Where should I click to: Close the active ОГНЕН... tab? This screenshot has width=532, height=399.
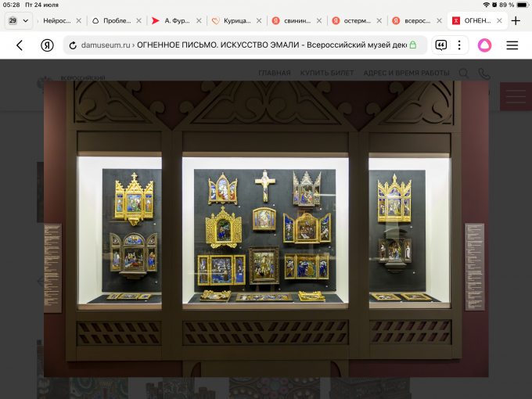pyautogui.click(x=499, y=20)
